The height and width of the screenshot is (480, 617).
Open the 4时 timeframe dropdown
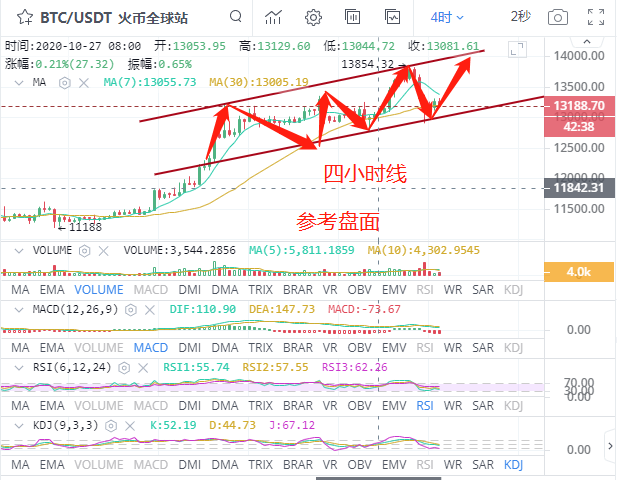pos(446,17)
